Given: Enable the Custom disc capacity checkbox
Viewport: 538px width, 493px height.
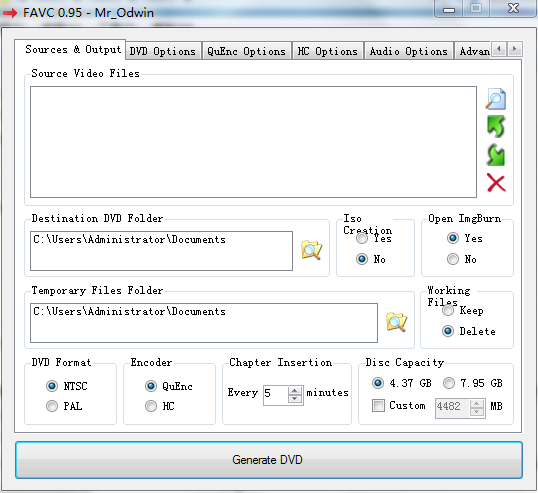Looking at the screenshot, I should pos(378,406).
